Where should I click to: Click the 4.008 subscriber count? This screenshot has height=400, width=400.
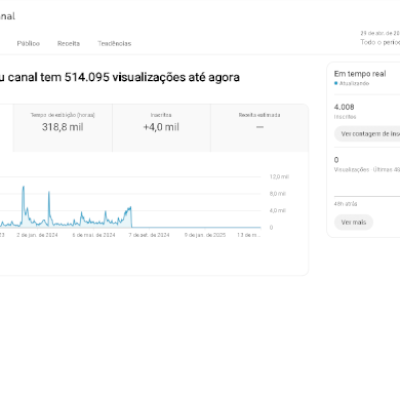click(344, 107)
